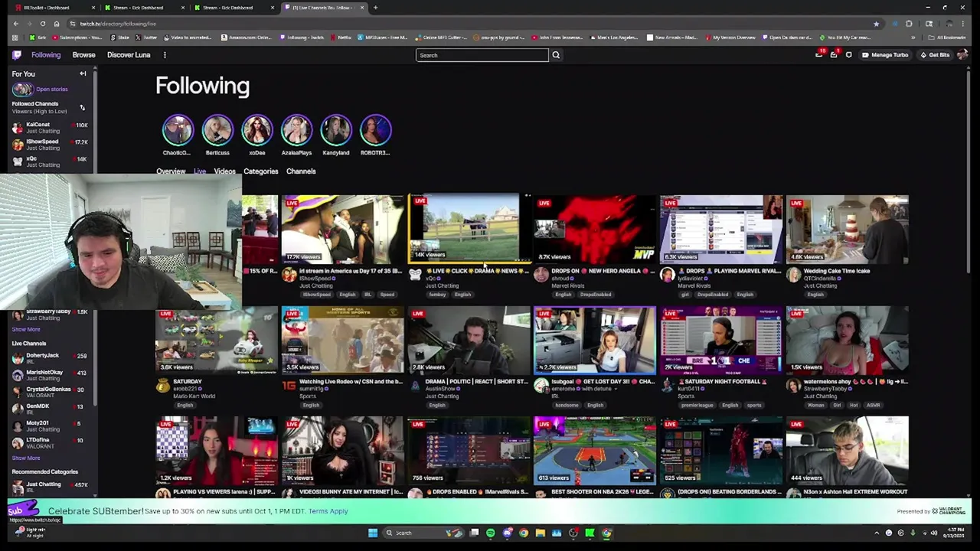Open the xQc stream thumbnail with 14K viewers
This screenshot has height=551, width=980.
[x=469, y=228]
